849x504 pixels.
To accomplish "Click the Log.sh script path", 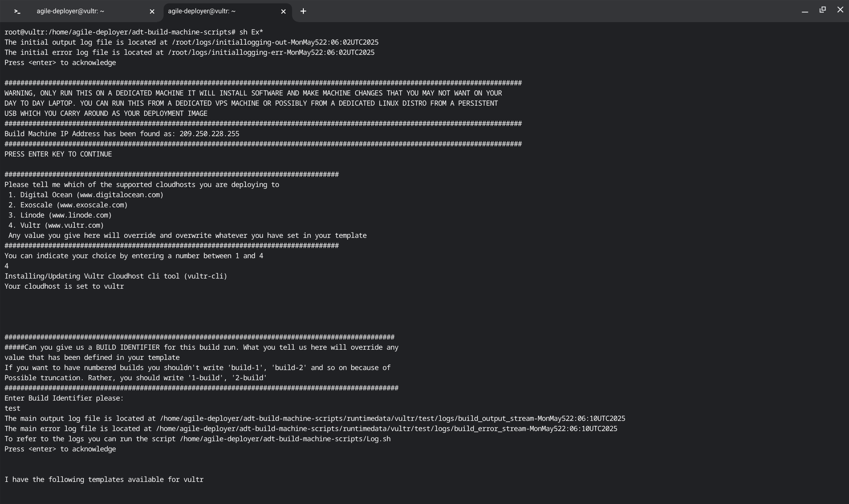I will (x=285, y=439).
